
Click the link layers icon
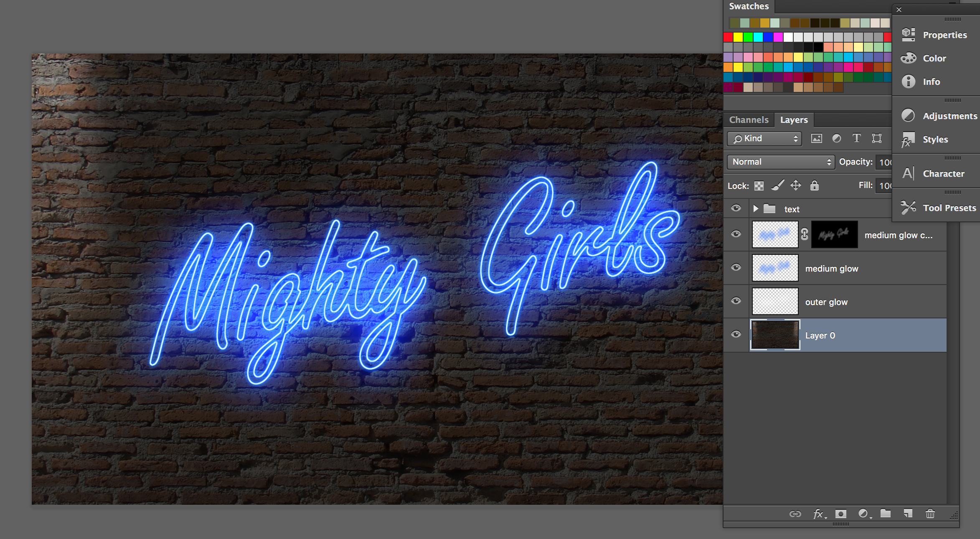coord(795,514)
